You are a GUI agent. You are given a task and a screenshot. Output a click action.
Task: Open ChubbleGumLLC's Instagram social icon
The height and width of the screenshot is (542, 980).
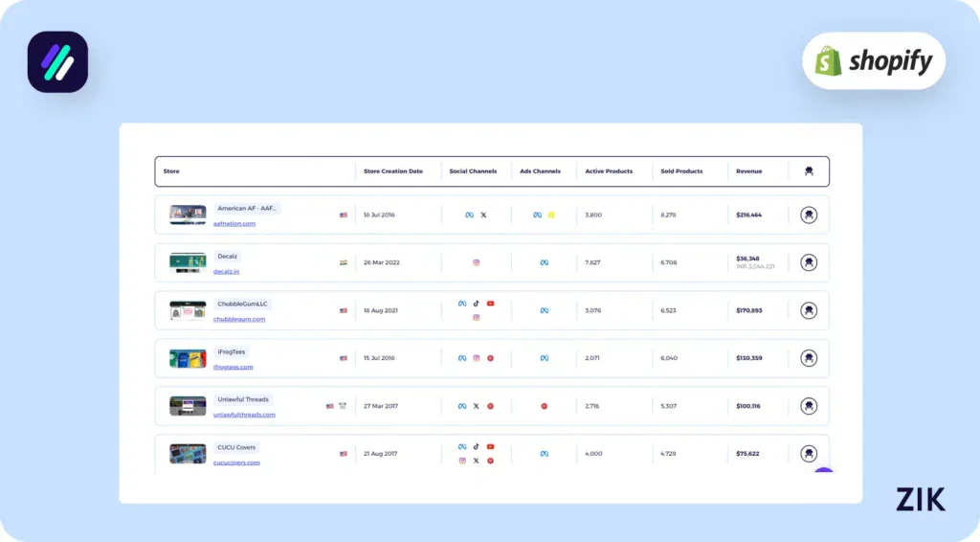(477, 318)
